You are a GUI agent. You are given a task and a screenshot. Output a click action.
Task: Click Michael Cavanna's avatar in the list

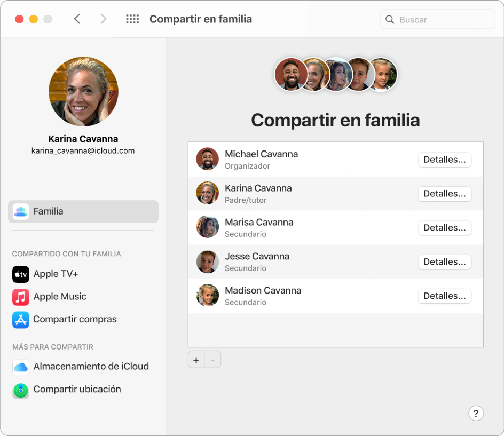click(x=207, y=158)
